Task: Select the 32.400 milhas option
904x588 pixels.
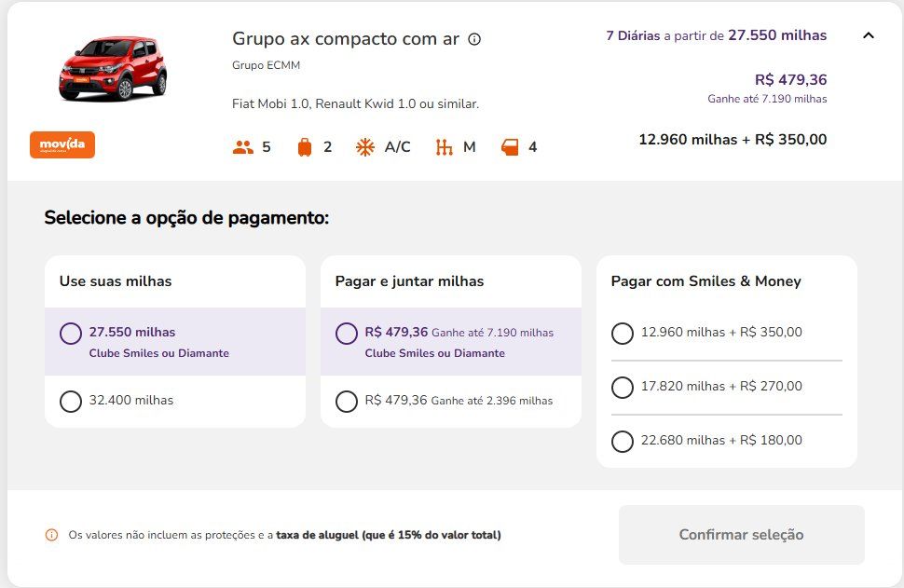Action: tap(70, 402)
